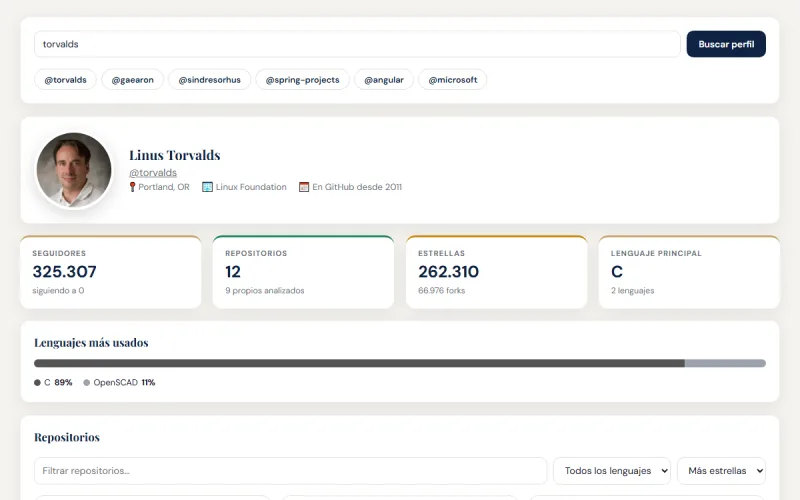This screenshot has height=500, width=800.
Task: Click the dark C segment of language bar
Action: [x=359, y=363]
